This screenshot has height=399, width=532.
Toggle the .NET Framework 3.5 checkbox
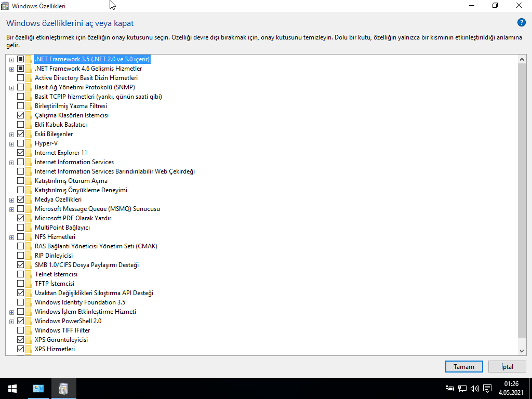tap(20, 59)
